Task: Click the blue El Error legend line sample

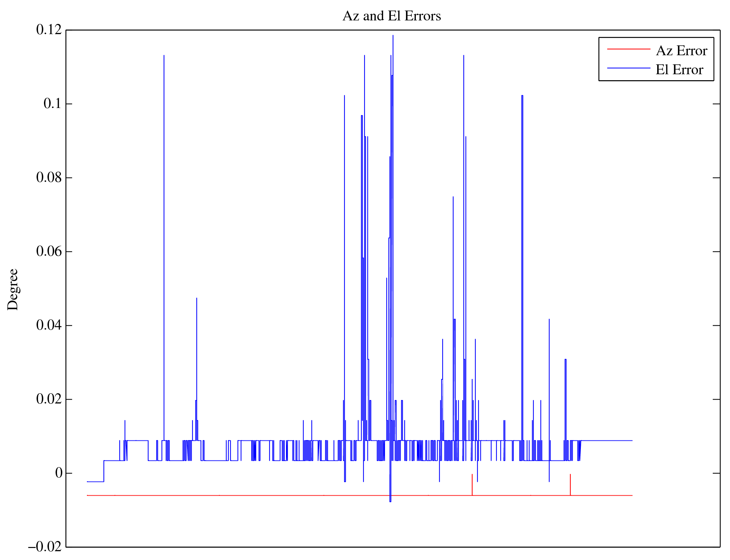Action: point(628,68)
